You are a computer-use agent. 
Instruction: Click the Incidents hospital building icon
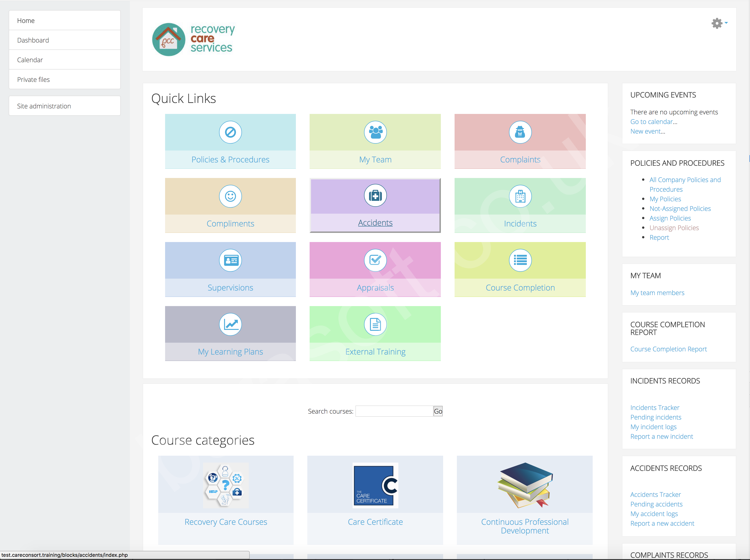tap(520, 196)
